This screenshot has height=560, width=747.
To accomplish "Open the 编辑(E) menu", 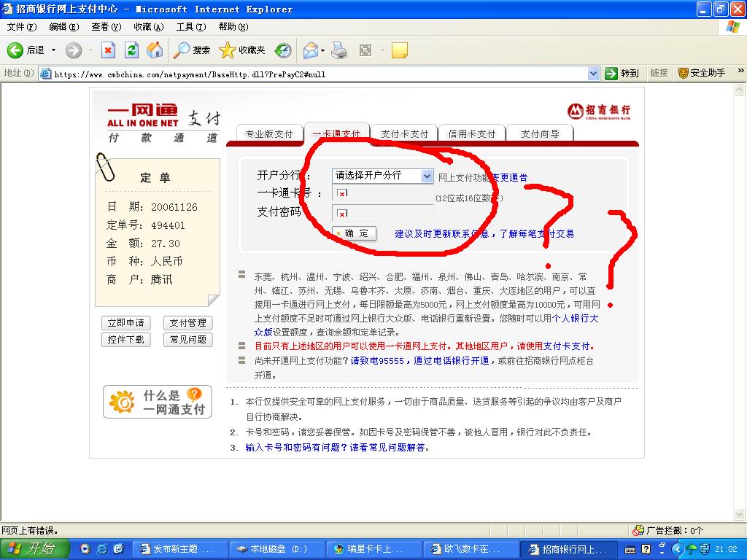I will click(x=64, y=27).
